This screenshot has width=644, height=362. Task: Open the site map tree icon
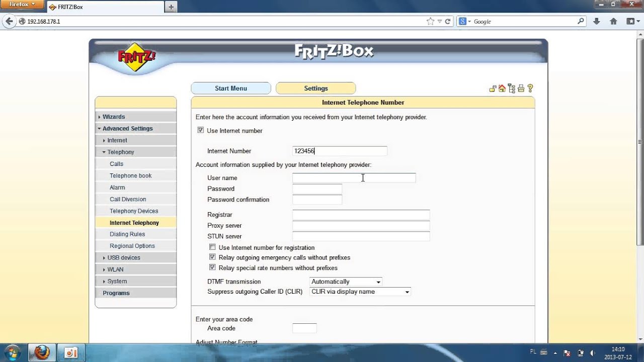point(512,88)
